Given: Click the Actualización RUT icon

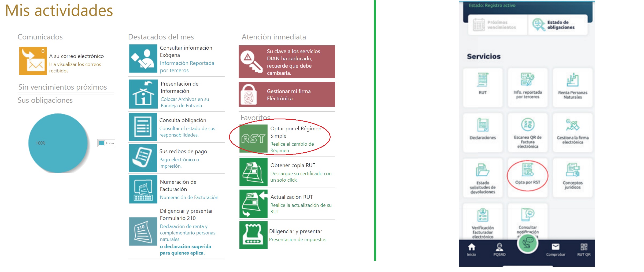Looking at the screenshot, I should tap(253, 204).
